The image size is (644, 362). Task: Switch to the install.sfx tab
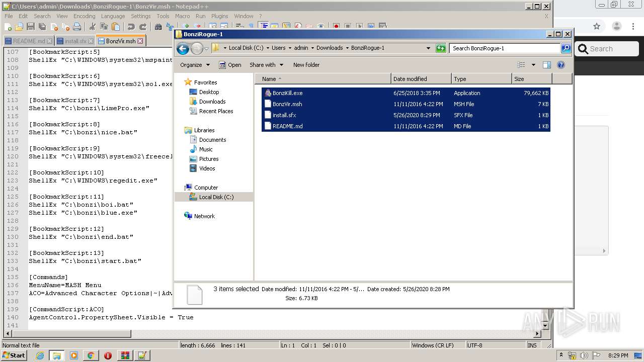pyautogui.click(x=75, y=41)
